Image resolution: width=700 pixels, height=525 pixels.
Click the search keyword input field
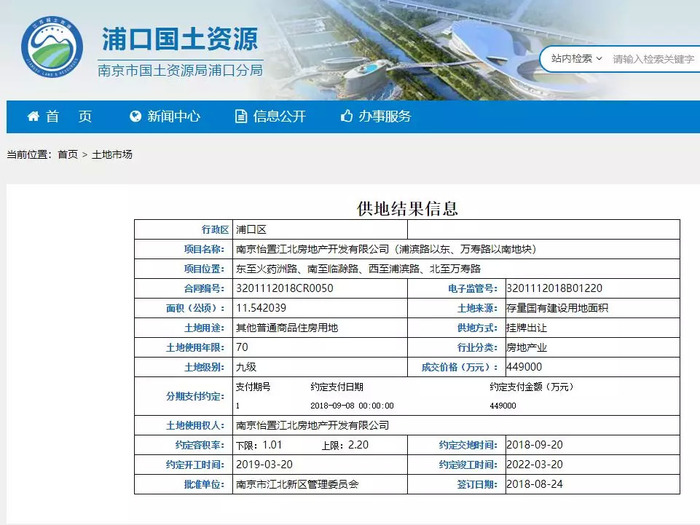(x=654, y=59)
